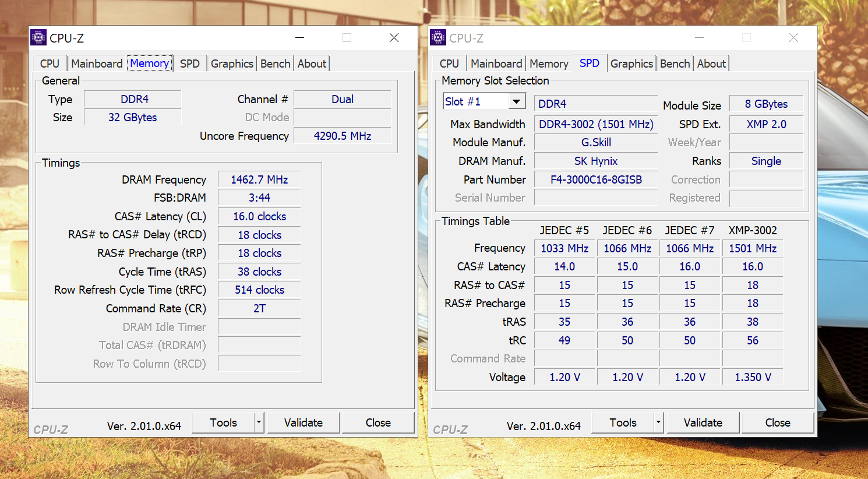
Task: Click tRFC value 514 clocks
Action: 259,290
